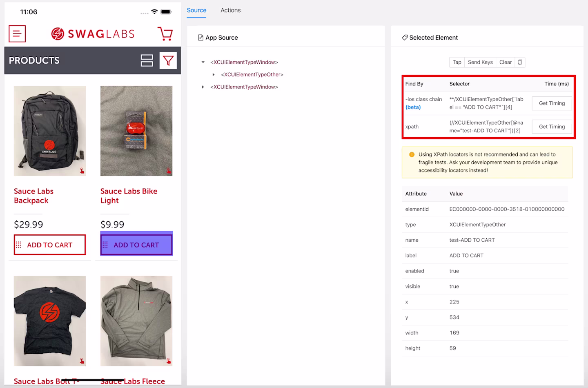
Task: Click the label value ADD TO CART
Action: [466, 256]
